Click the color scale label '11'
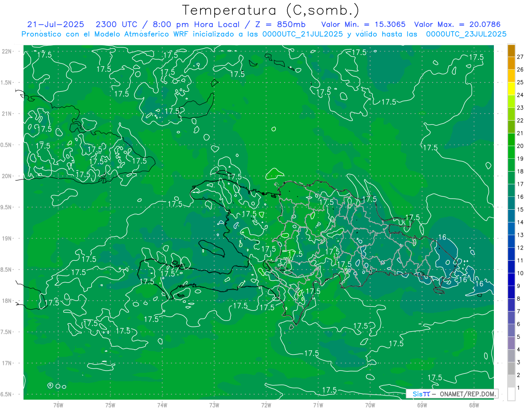 [520, 261]
